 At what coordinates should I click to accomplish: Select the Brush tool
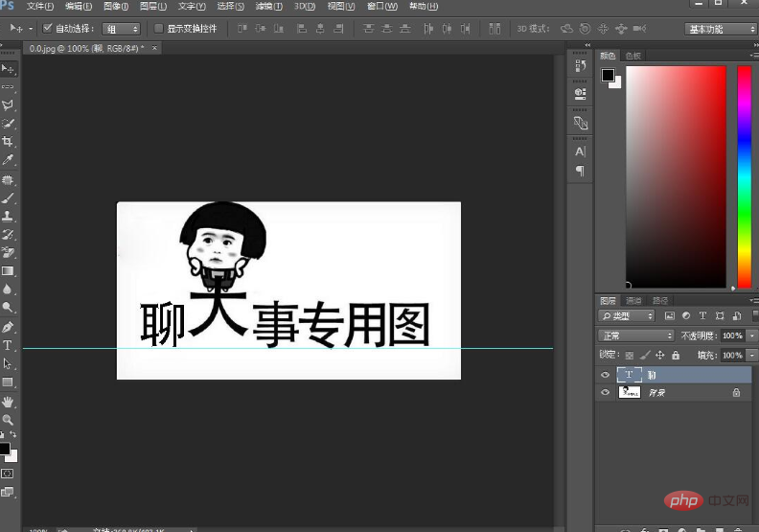tap(8, 198)
